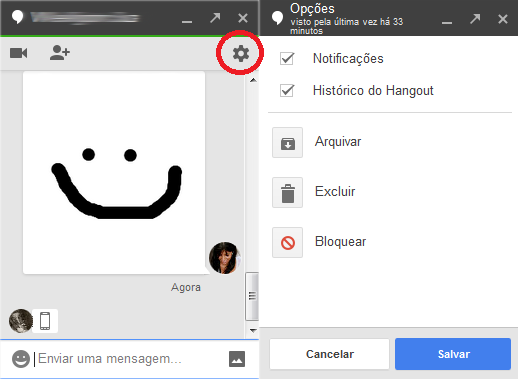Image resolution: width=518 pixels, height=379 pixels.
Task: Click the chat scrollbar down arrow
Action: [253, 331]
